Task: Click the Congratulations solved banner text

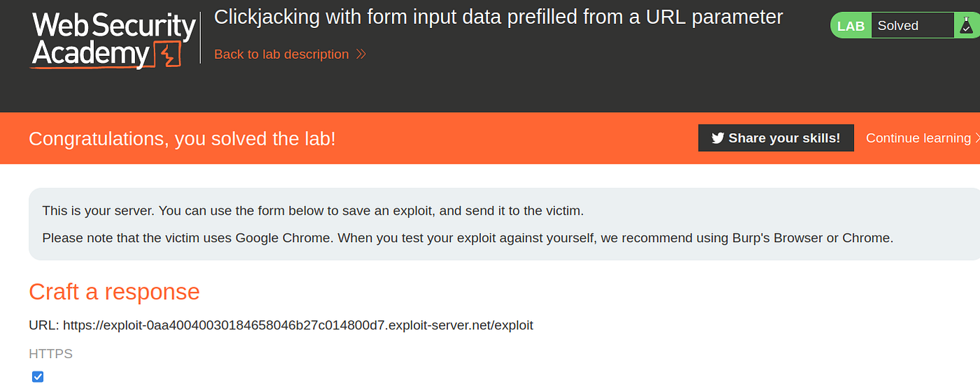Action: click(x=182, y=138)
